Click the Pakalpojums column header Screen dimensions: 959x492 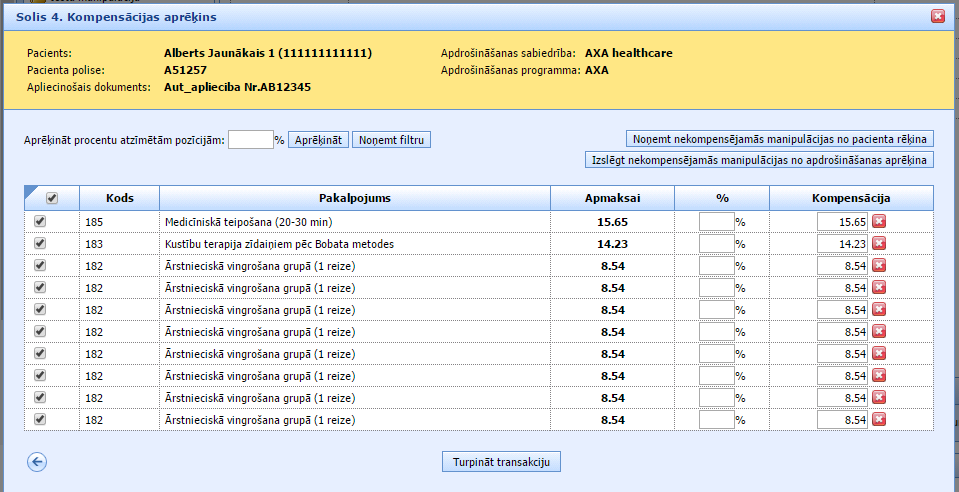click(x=354, y=198)
